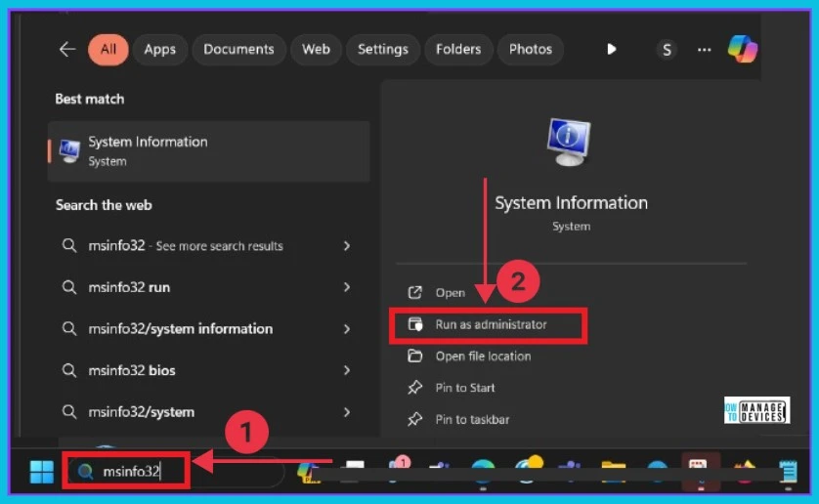
Task: Click the Open launch icon
Action: (414, 292)
